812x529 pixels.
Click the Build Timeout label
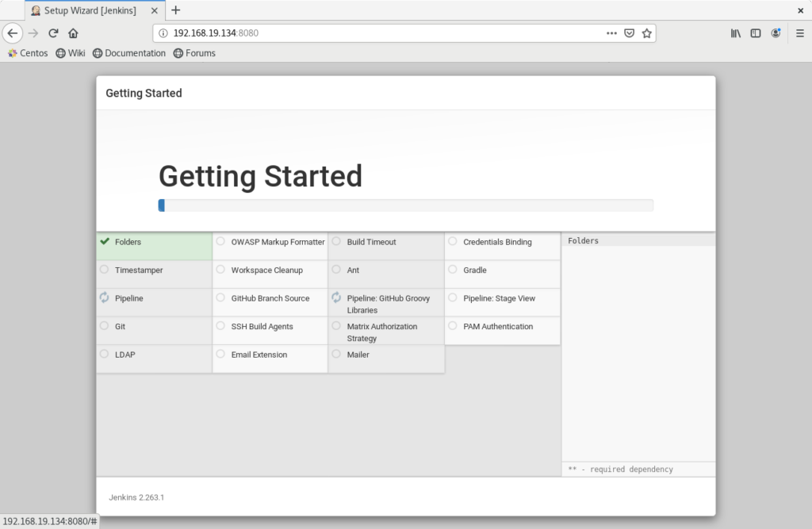[x=371, y=242]
